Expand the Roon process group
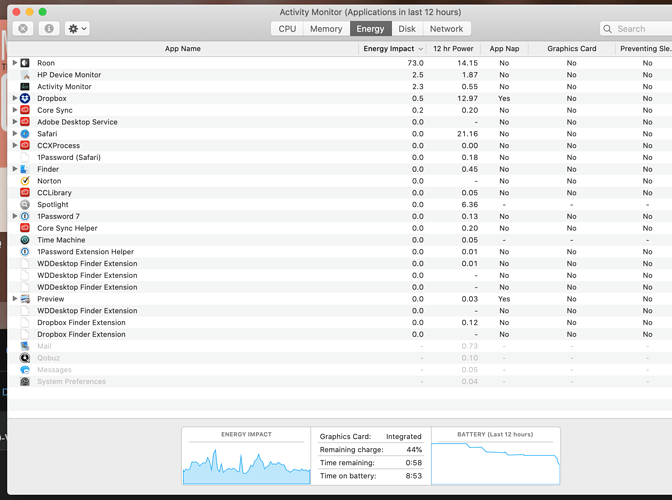 15,63
